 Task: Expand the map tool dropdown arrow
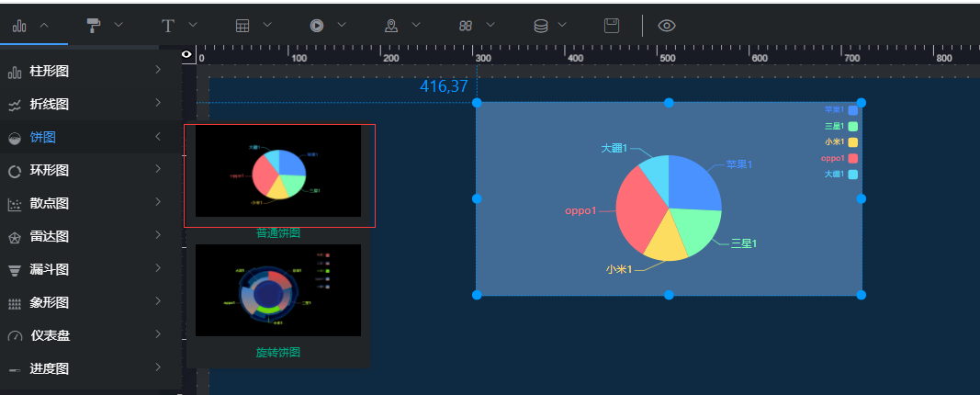point(416,25)
